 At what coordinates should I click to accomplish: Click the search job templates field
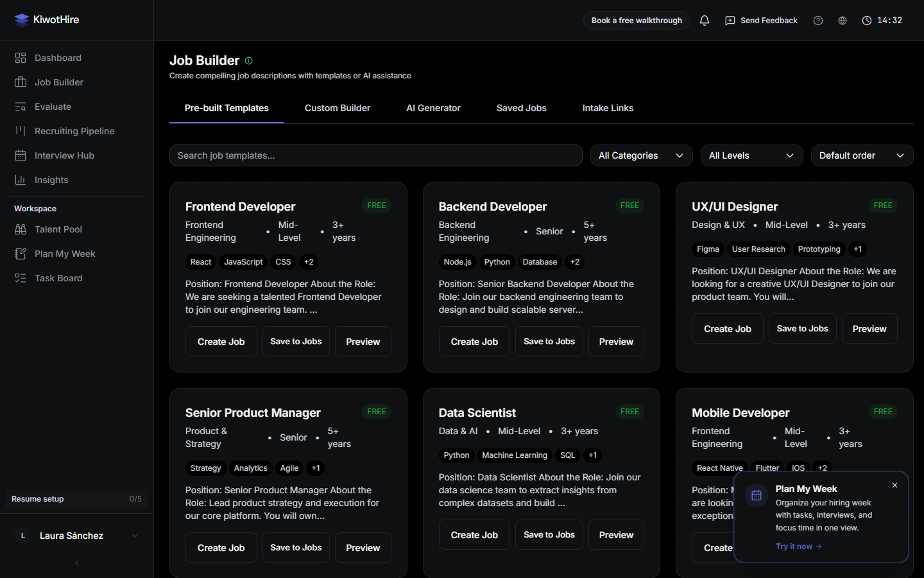375,155
